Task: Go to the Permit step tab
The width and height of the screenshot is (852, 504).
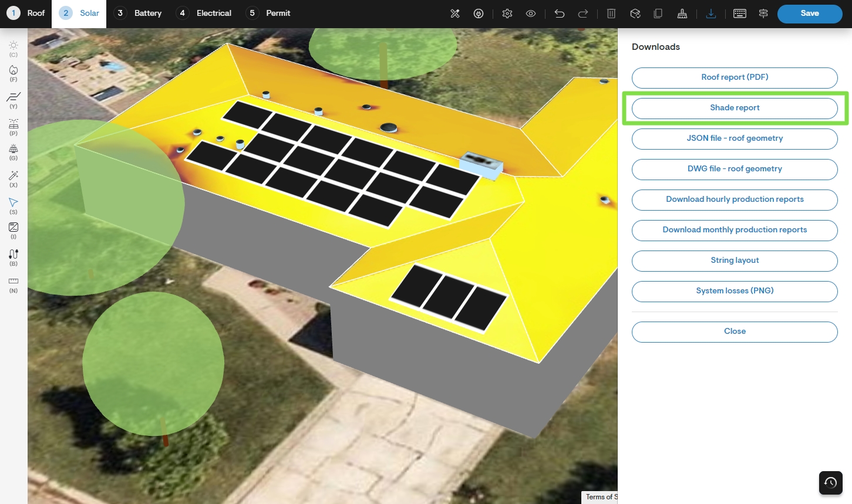Action: coord(269,13)
